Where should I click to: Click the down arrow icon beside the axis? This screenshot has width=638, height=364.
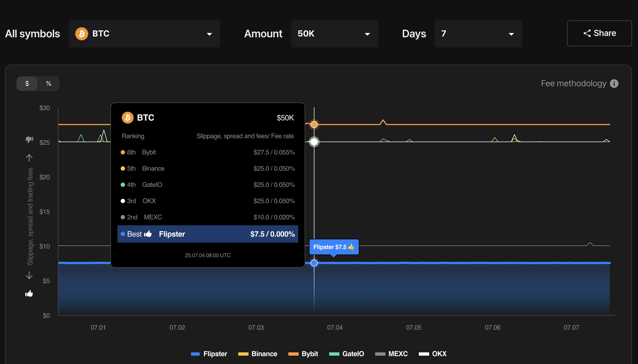click(29, 276)
